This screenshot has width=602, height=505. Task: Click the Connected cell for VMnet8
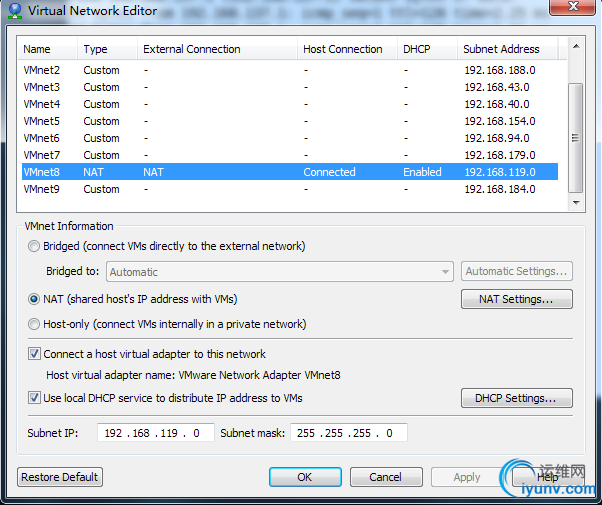point(329,172)
